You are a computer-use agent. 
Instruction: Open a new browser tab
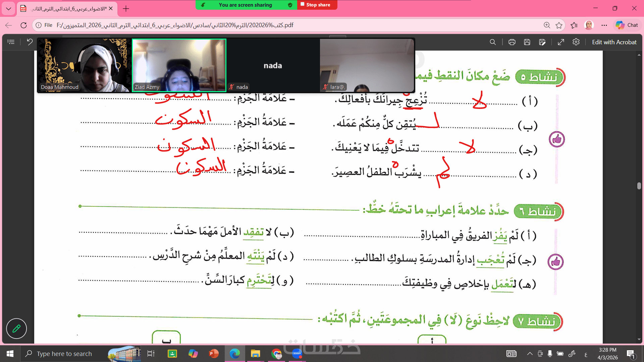point(126,9)
